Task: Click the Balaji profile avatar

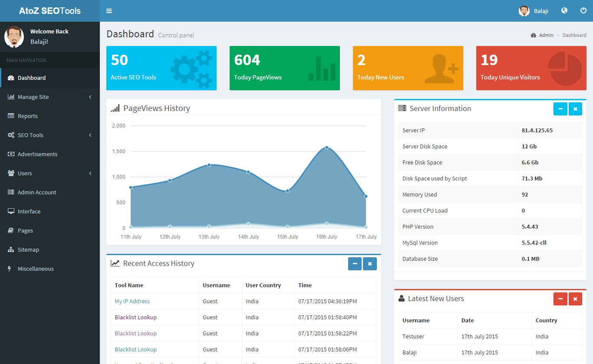Action: coord(524,10)
